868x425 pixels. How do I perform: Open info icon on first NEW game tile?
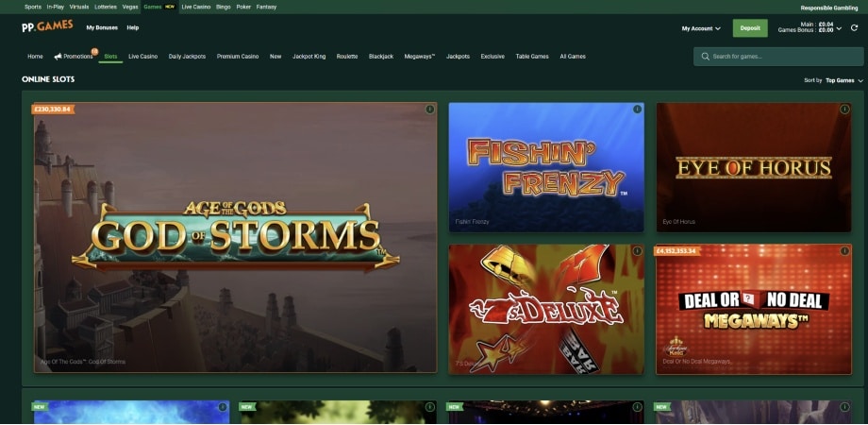click(223, 407)
